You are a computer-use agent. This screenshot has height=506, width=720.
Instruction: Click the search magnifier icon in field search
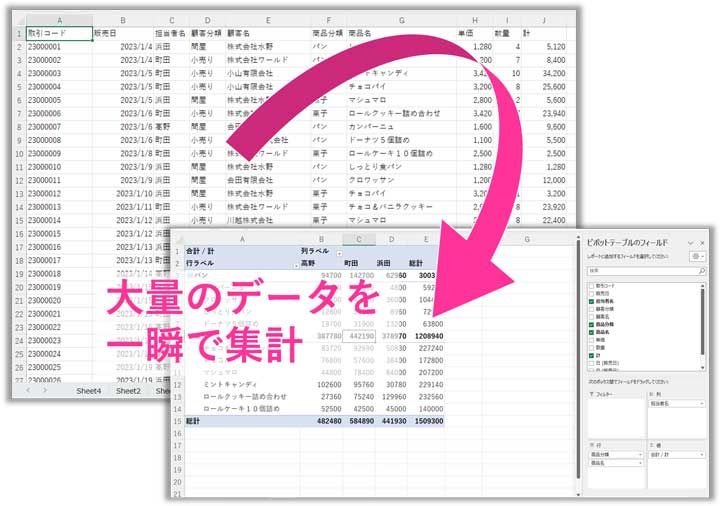[703, 271]
